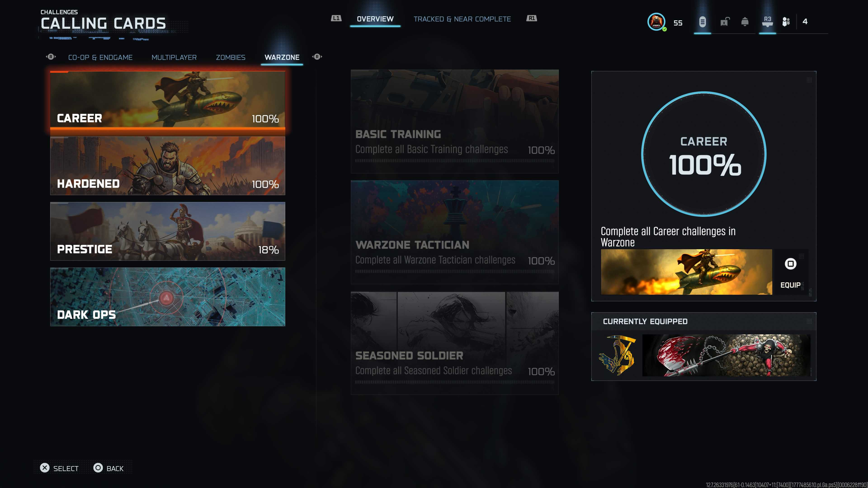Click the player level number 55

tap(678, 23)
